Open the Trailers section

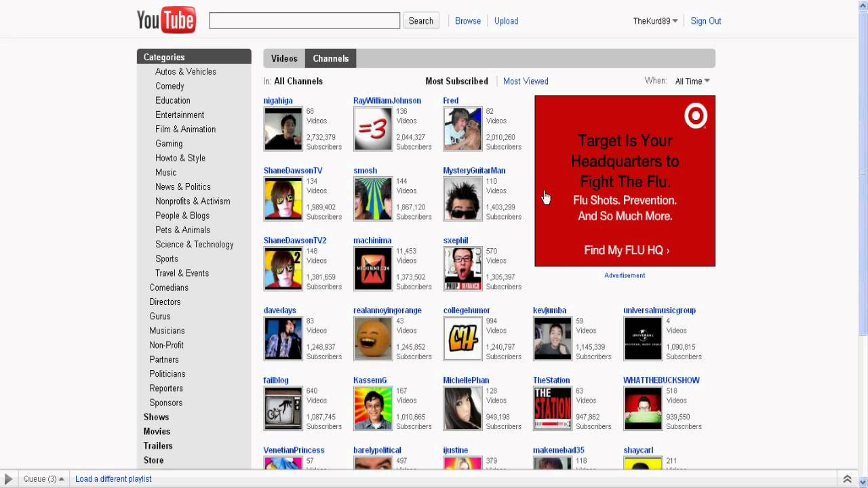point(158,446)
